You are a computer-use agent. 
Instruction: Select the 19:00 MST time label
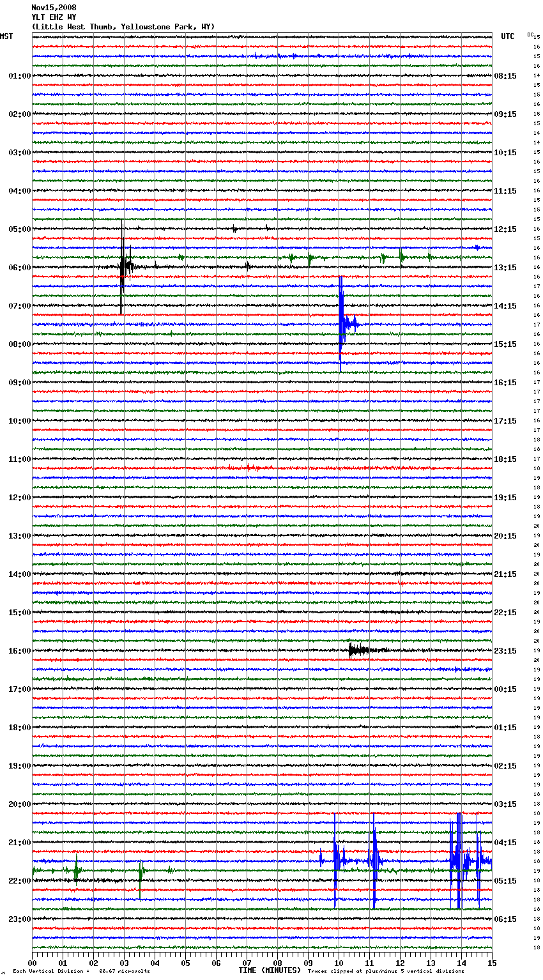(20, 766)
